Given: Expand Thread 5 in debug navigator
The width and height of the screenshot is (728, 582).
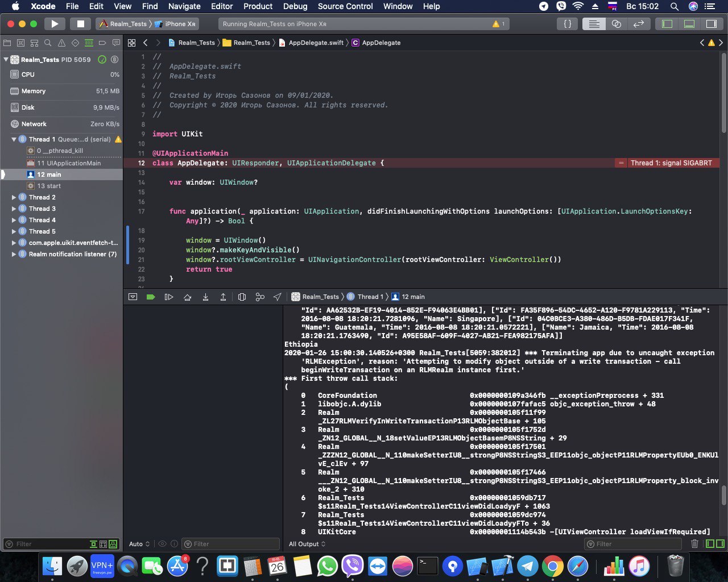Looking at the screenshot, I should click(14, 231).
